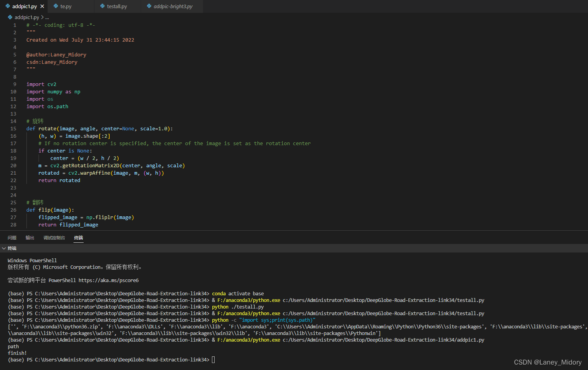This screenshot has width=588, height=370.
Task: Click the 'path' terminal output line
Action: pos(13,346)
